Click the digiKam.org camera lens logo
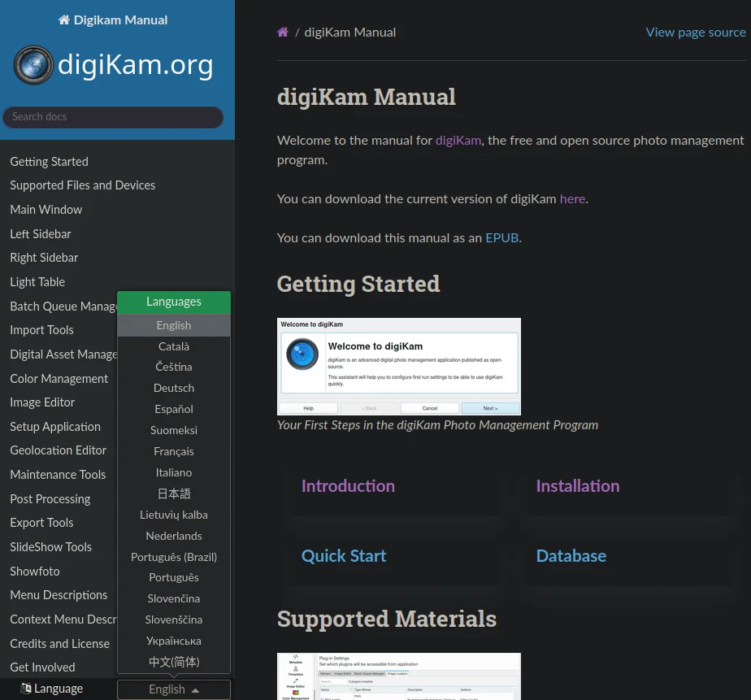The height and width of the screenshot is (700, 751). 33,65
